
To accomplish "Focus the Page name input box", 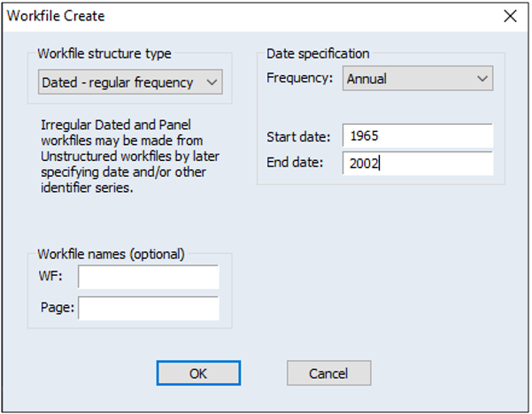I will tap(148, 308).
